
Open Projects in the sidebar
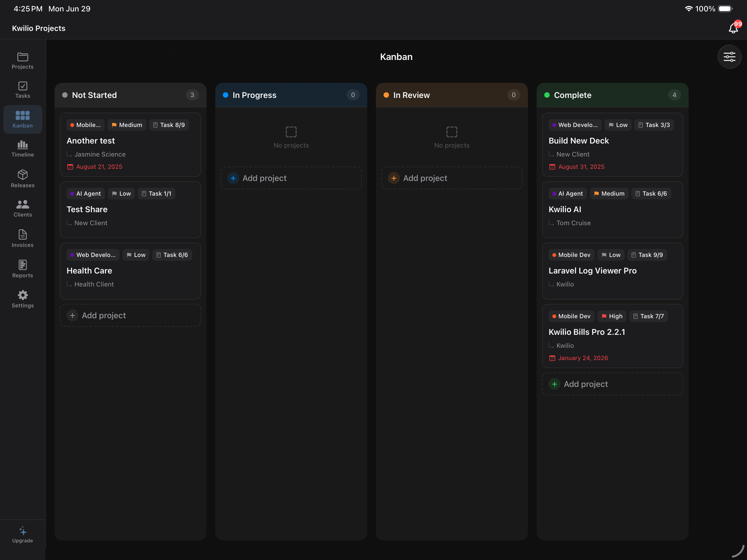(23, 61)
